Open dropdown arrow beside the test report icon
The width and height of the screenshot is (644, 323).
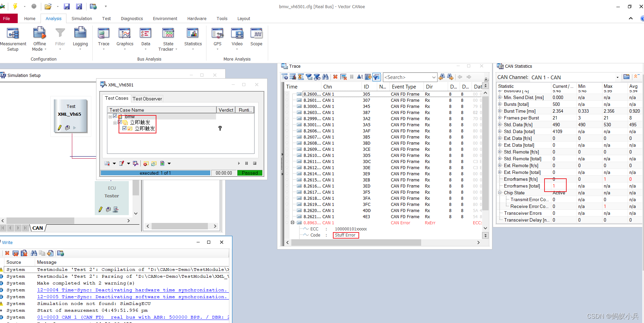coord(114,164)
